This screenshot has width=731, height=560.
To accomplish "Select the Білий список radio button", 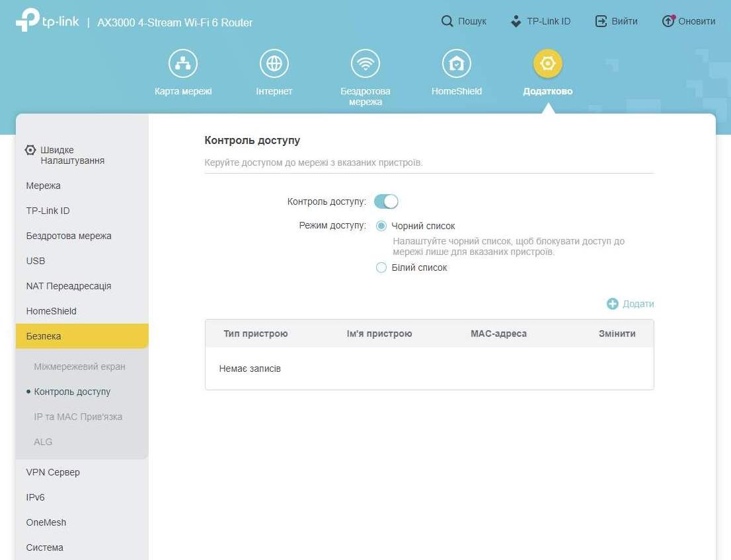I will [x=381, y=267].
